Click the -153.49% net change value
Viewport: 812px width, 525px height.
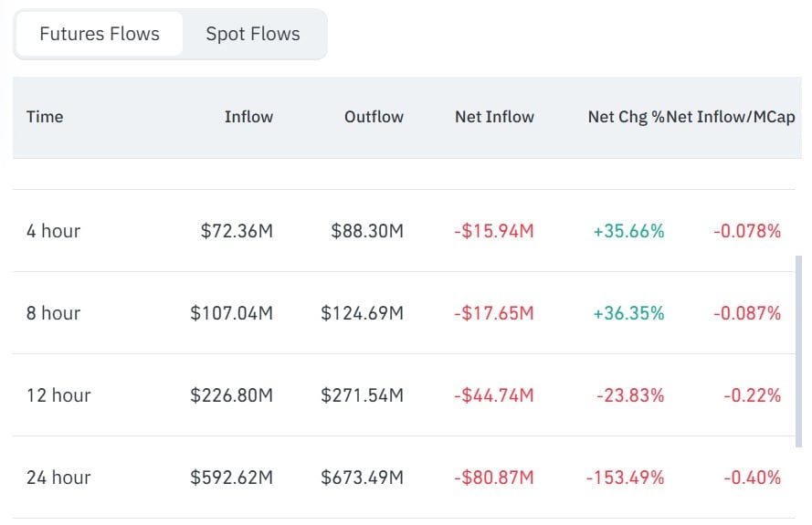coord(625,478)
